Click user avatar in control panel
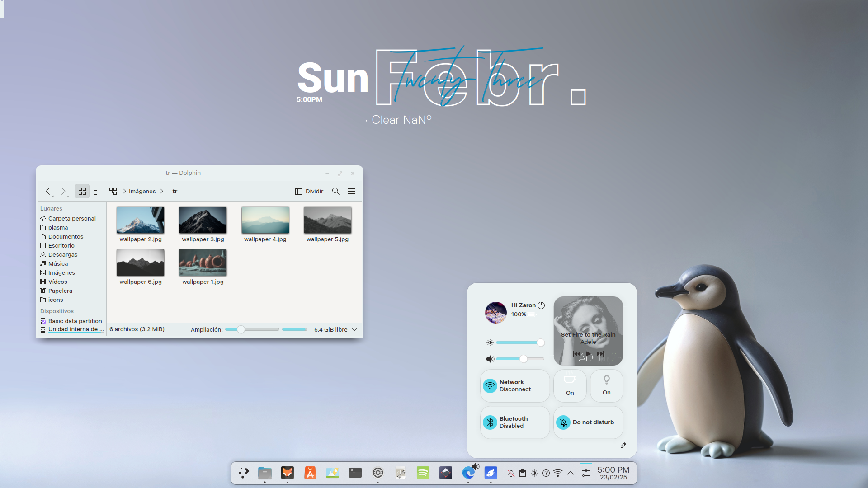 (x=496, y=313)
